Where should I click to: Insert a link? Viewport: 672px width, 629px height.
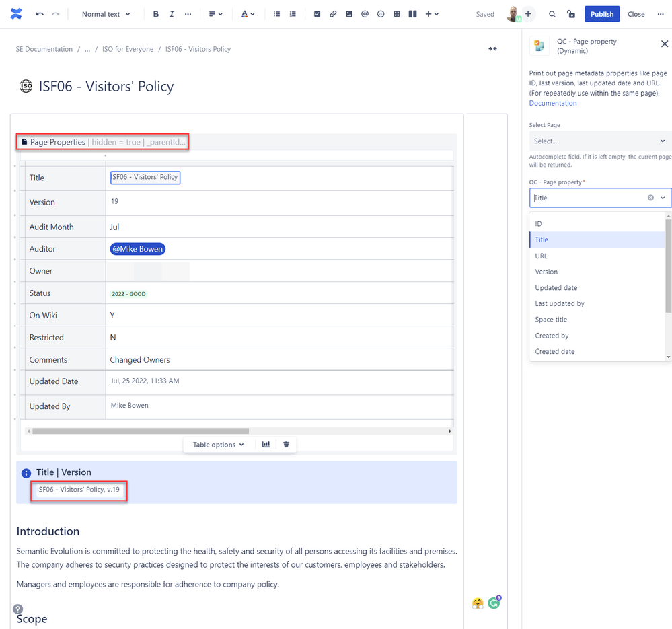click(x=333, y=14)
